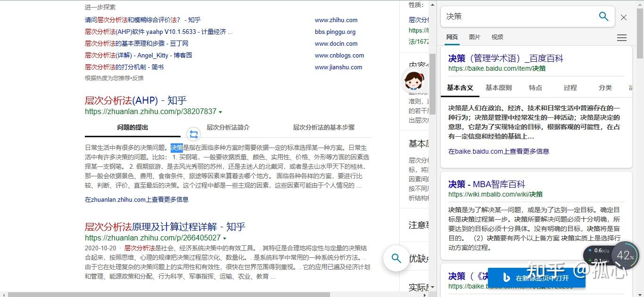
Task: Open 层次分析法原理及计算过程详解 - 知乎 result
Action: [165, 226]
